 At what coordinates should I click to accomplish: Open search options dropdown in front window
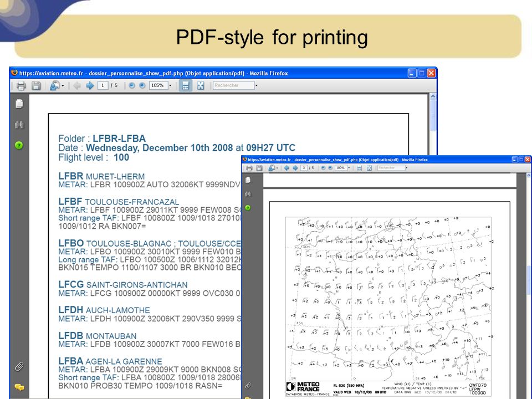406,168
